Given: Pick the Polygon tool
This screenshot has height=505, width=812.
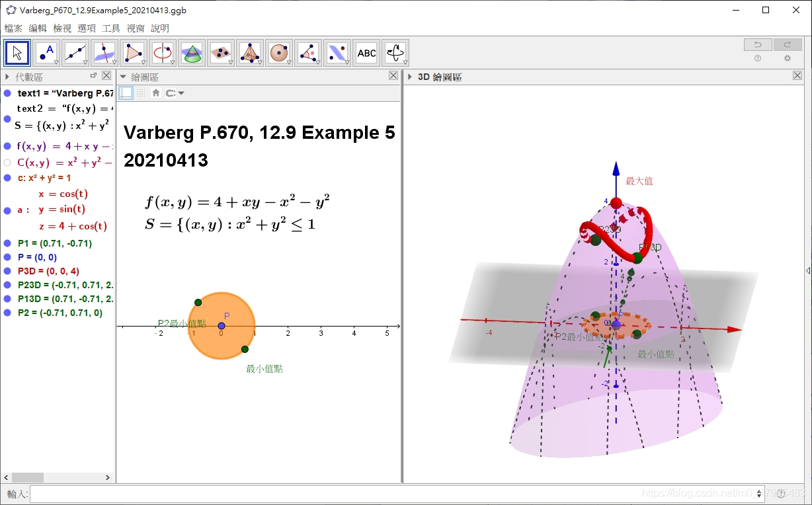Looking at the screenshot, I should pyautogui.click(x=134, y=53).
